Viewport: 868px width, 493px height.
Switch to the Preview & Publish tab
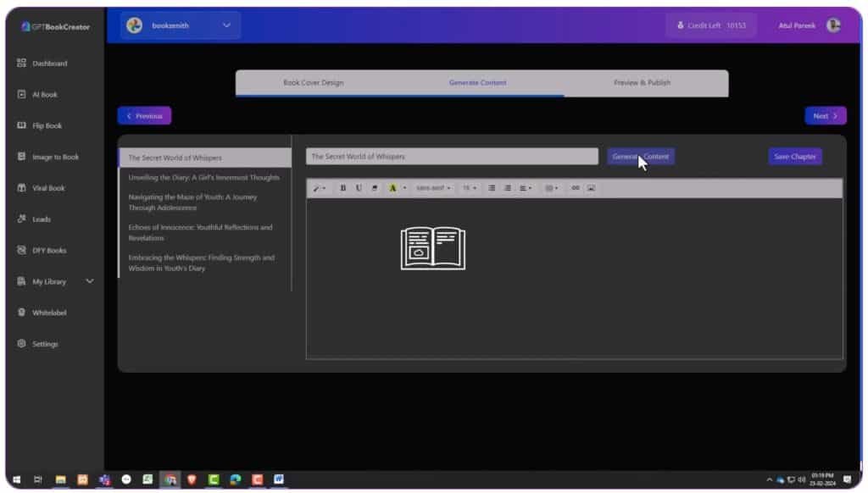(x=643, y=83)
